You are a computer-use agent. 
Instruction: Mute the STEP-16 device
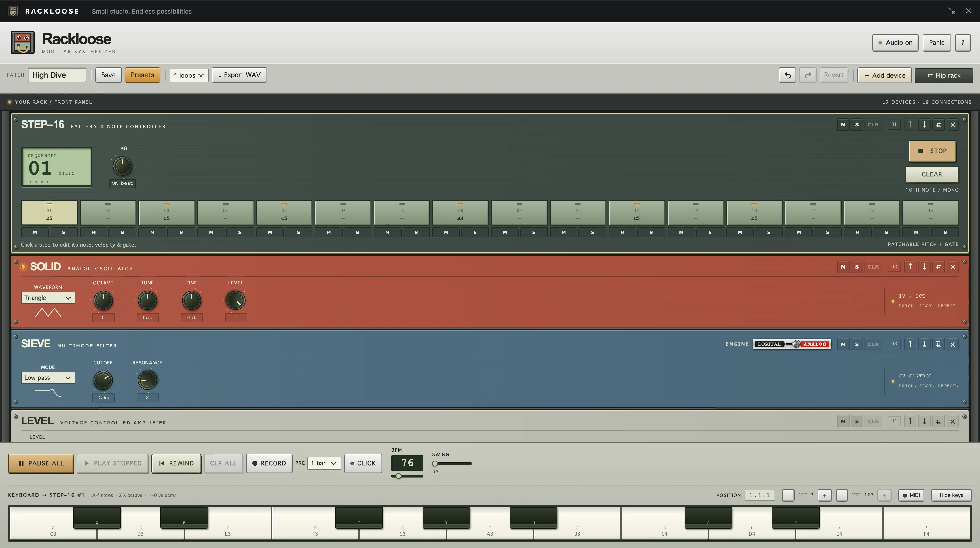click(x=843, y=125)
